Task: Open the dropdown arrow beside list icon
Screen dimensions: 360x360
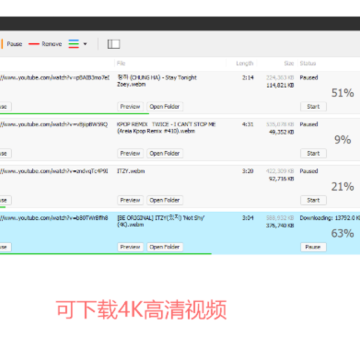Action: coord(85,44)
